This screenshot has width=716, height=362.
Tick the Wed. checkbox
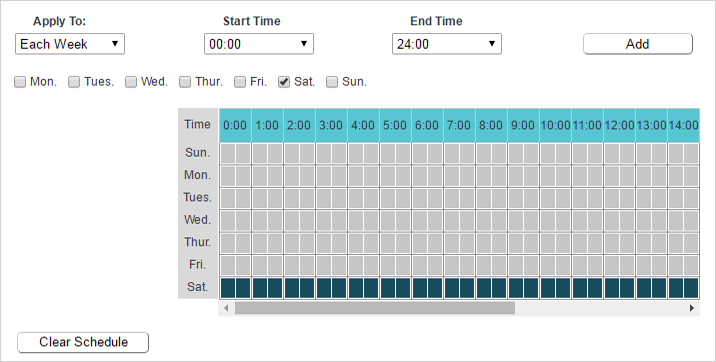pyautogui.click(x=131, y=82)
